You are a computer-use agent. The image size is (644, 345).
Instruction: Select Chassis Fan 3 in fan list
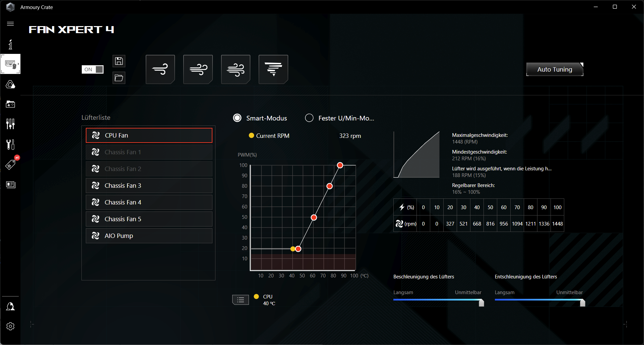[149, 185]
